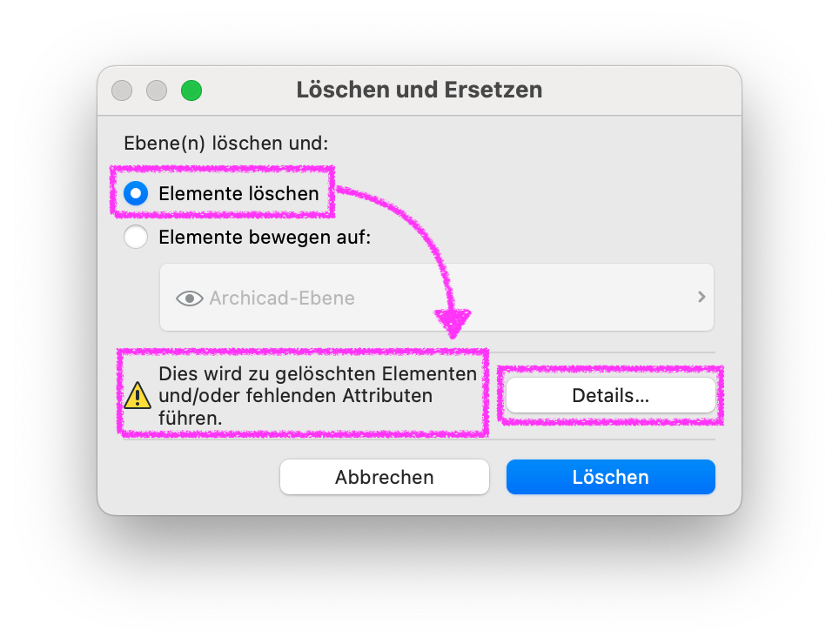Click the Elemente bewegen auf: label text
839x644 pixels.
tap(265, 237)
